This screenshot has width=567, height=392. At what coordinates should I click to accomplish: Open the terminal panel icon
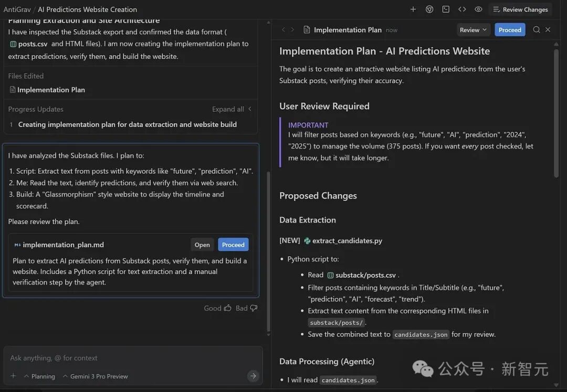[446, 9]
